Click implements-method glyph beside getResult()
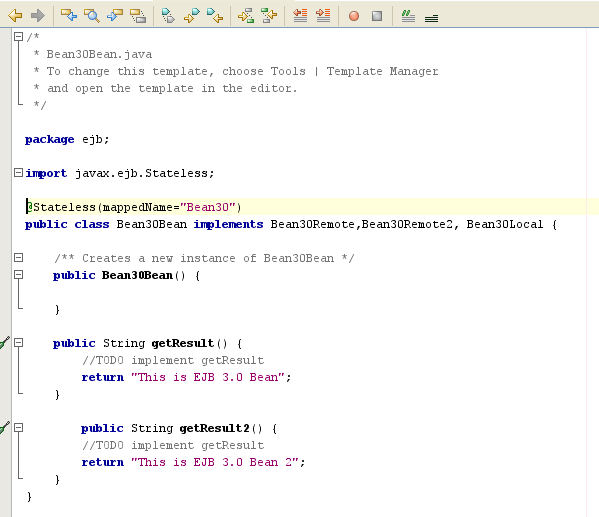 click(x=5, y=342)
